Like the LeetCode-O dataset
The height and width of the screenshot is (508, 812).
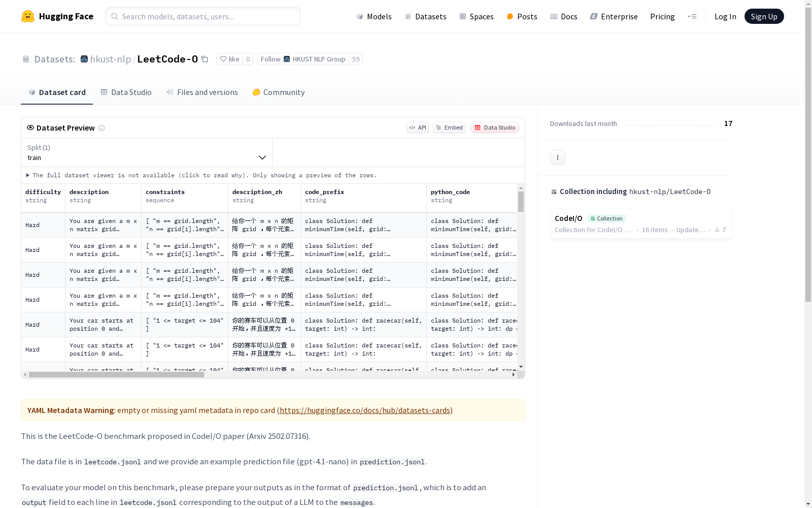[x=229, y=59]
